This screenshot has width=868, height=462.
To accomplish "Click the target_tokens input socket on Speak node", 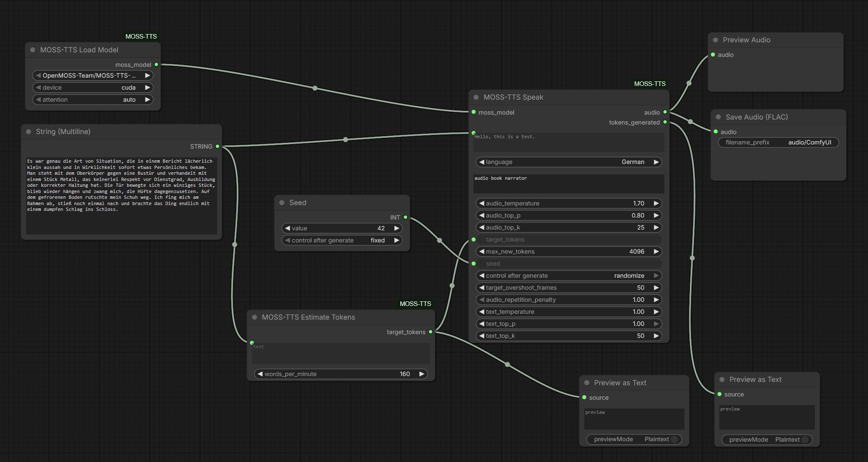I will [473, 240].
